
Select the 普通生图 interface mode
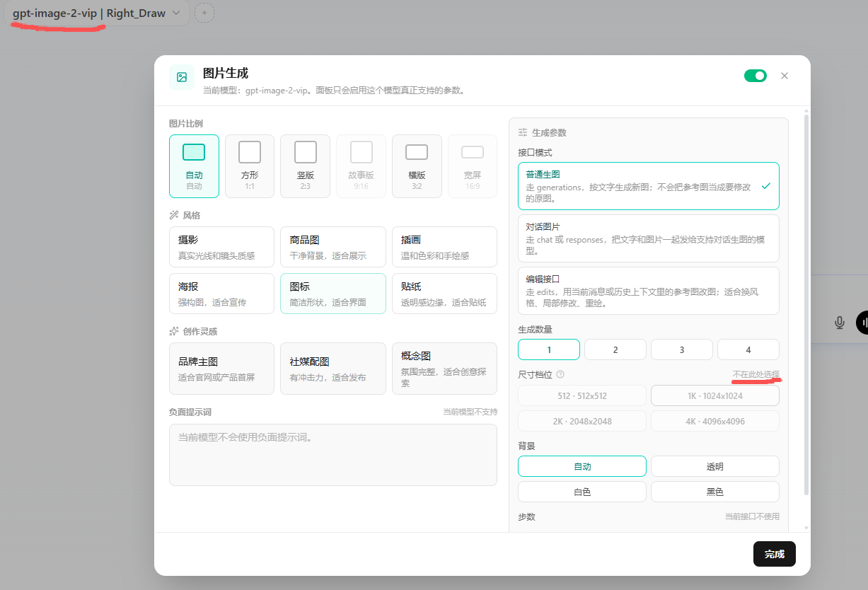649,186
